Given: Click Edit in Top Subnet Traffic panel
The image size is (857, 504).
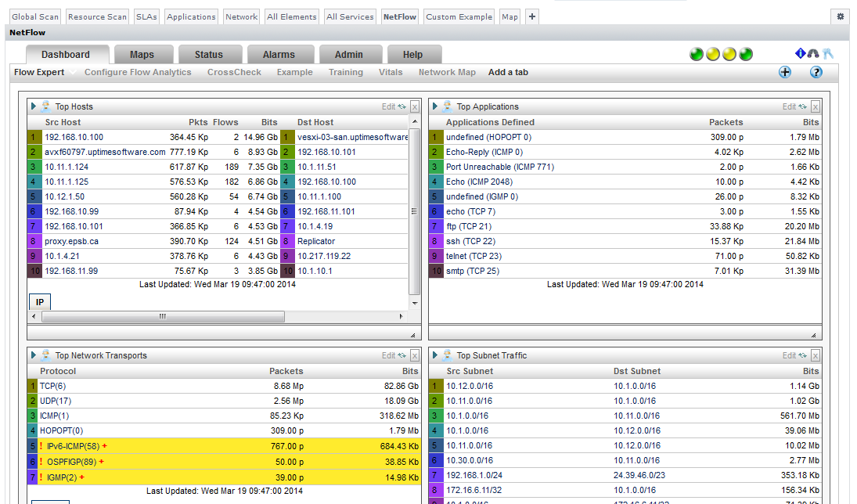Looking at the screenshot, I should point(789,355).
